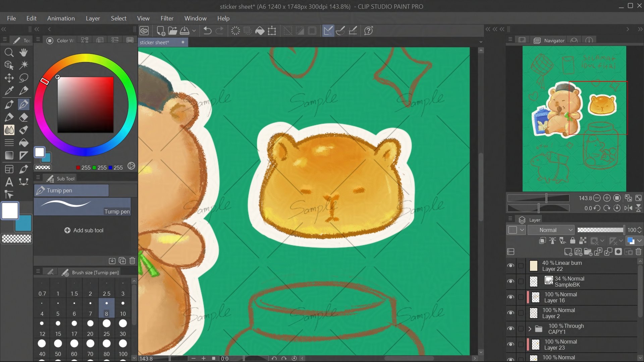Delete layer using trash icon
The width and height of the screenshot is (644, 362).
[639, 252]
